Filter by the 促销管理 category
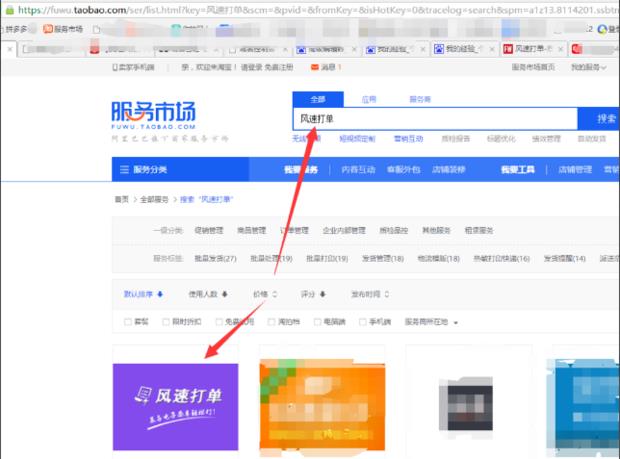The width and height of the screenshot is (620, 459). (209, 230)
